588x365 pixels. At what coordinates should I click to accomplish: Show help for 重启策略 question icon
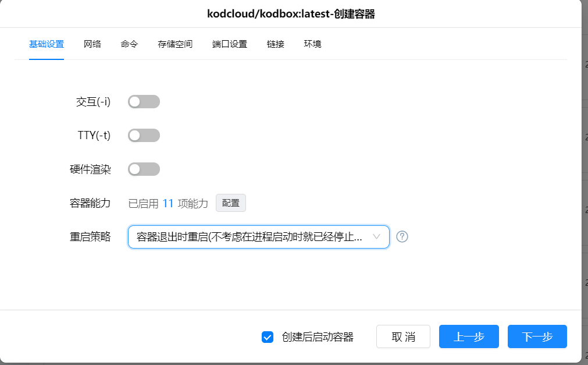point(402,236)
